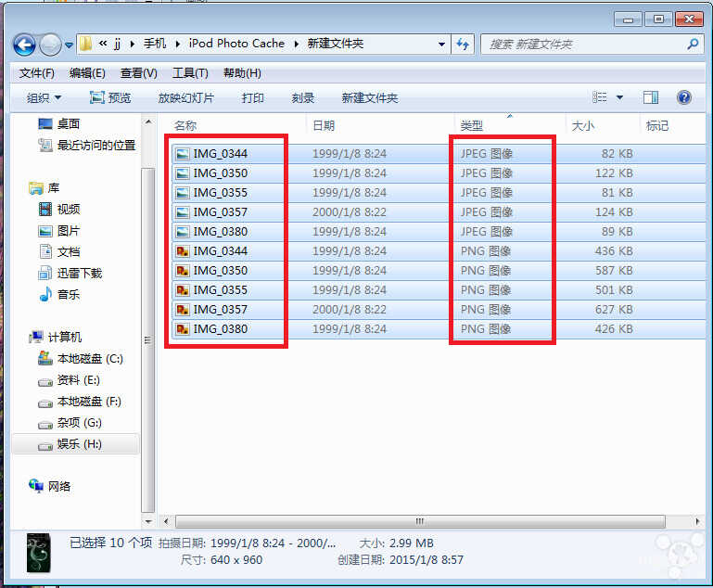Screen dimensions: 713x588
Task: Open the 工具(T) menu
Action: [190, 72]
